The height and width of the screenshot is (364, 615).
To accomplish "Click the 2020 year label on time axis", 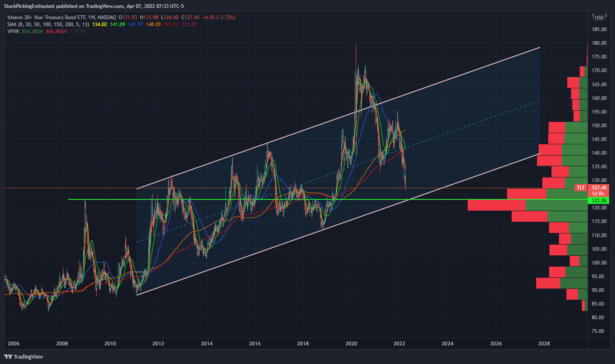I will (351, 344).
